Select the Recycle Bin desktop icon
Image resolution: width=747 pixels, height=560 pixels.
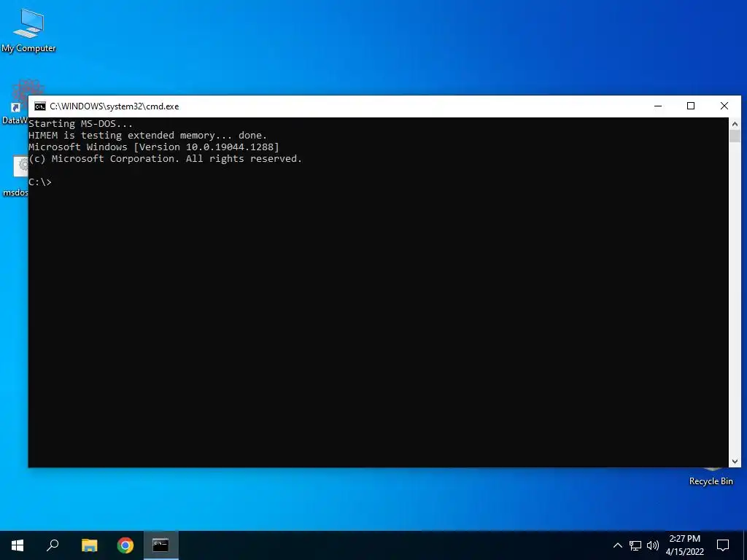711,478
